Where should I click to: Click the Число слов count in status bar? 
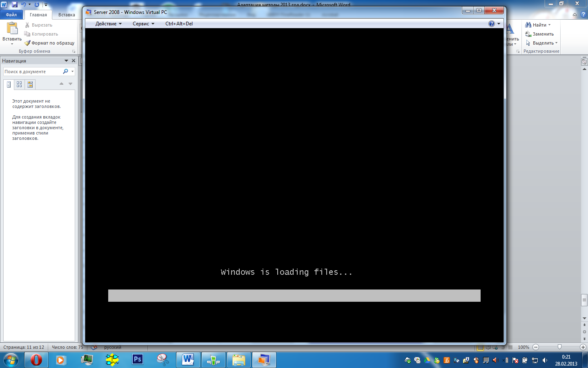pos(67,347)
